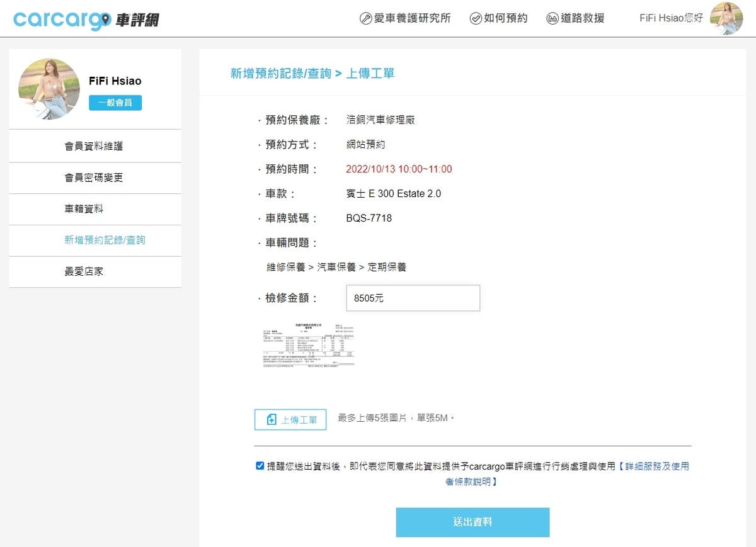The width and height of the screenshot is (756, 547).
Task: Click the sidebar profile photo of FiFi Hsiao
Action: click(x=49, y=89)
